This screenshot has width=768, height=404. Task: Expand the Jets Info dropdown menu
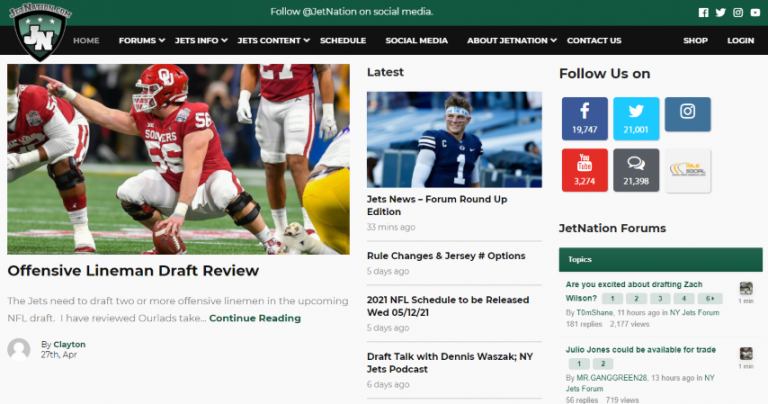point(199,41)
